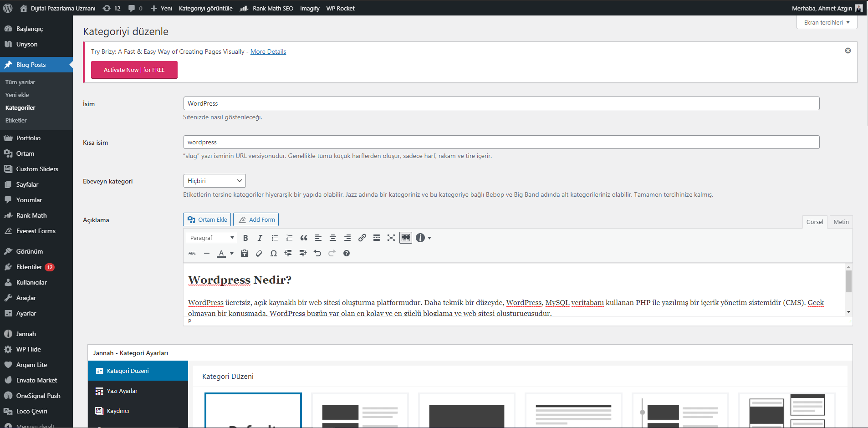Apply italic formatting in the editor
868x428 pixels.
coord(260,238)
